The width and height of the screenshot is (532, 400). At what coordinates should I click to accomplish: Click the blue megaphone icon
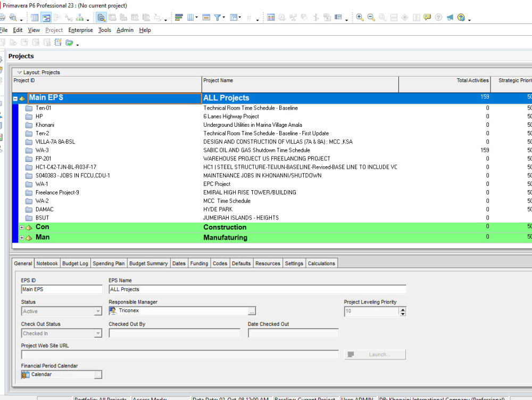click(450, 18)
